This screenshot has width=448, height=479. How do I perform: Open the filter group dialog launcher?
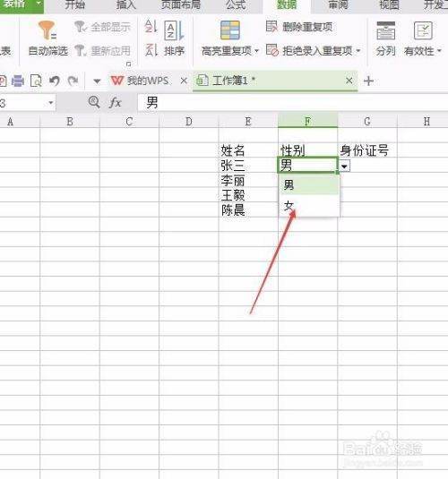[129, 64]
